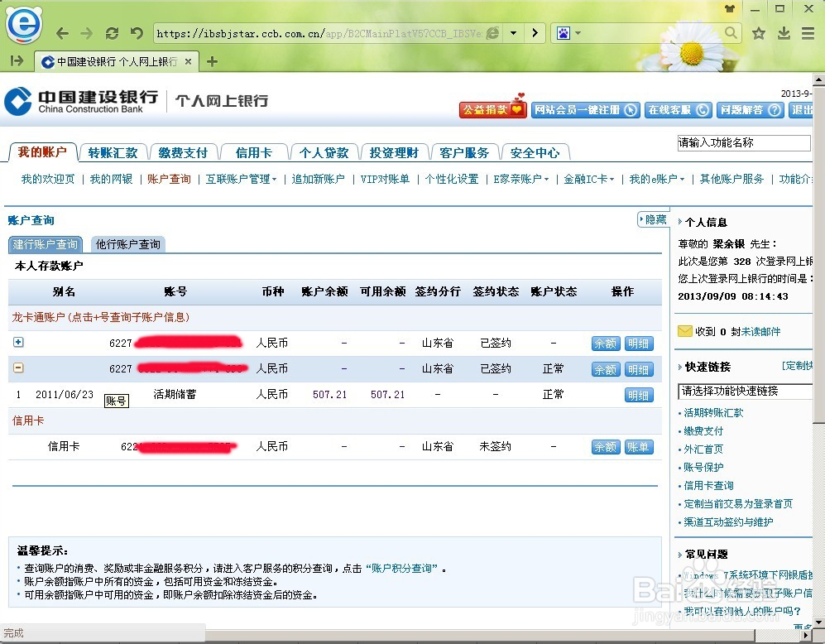Open the compatibility mode icon in address bar

pyautogui.click(x=492, y=33)
